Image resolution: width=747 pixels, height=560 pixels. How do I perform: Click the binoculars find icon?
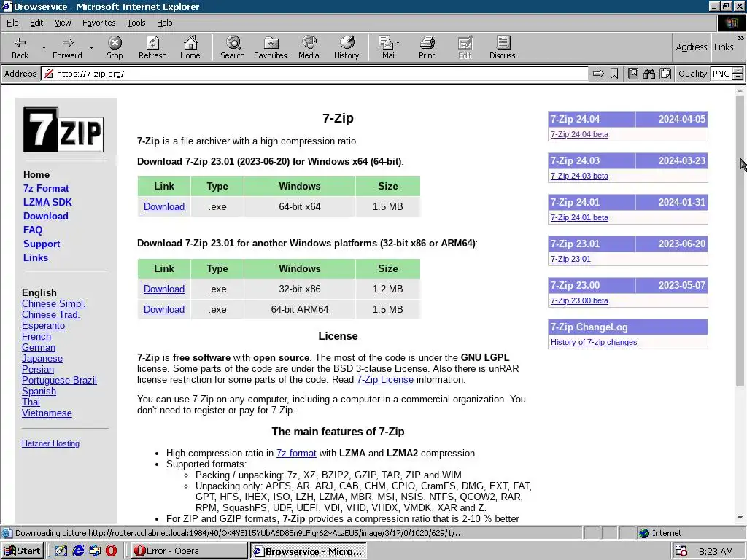coord(649,74)
